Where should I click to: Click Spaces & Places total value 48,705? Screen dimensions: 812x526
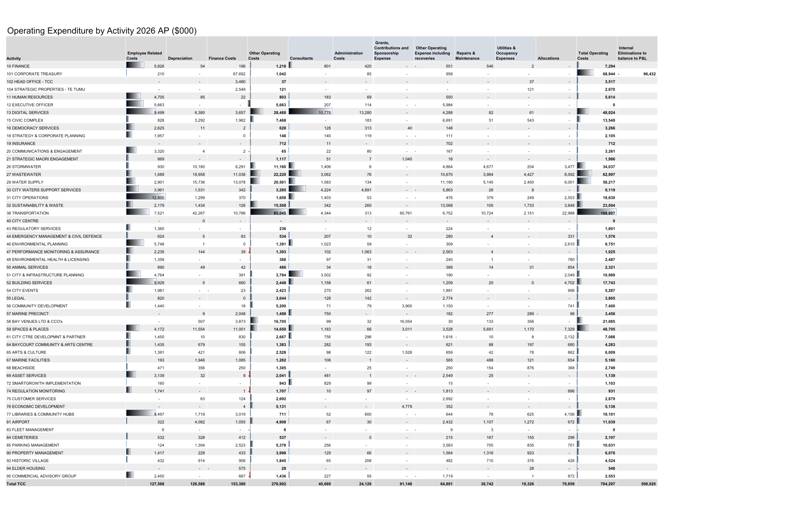point(609,329)
